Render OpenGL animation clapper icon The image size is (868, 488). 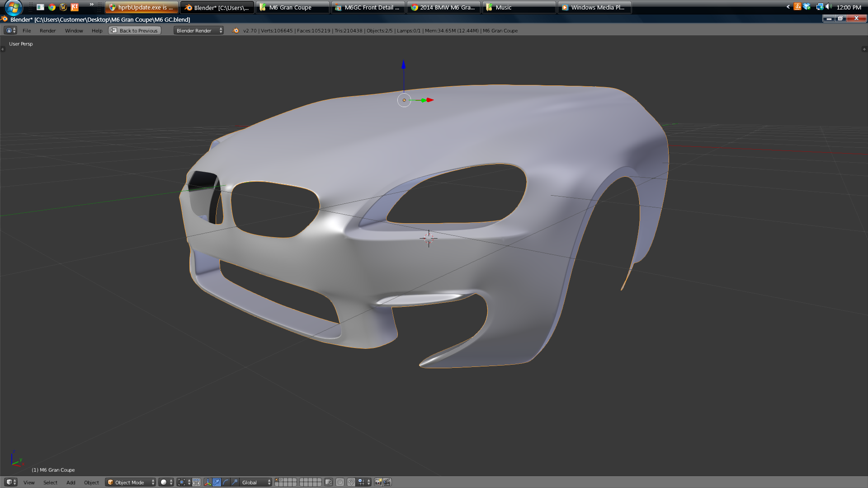387,482
